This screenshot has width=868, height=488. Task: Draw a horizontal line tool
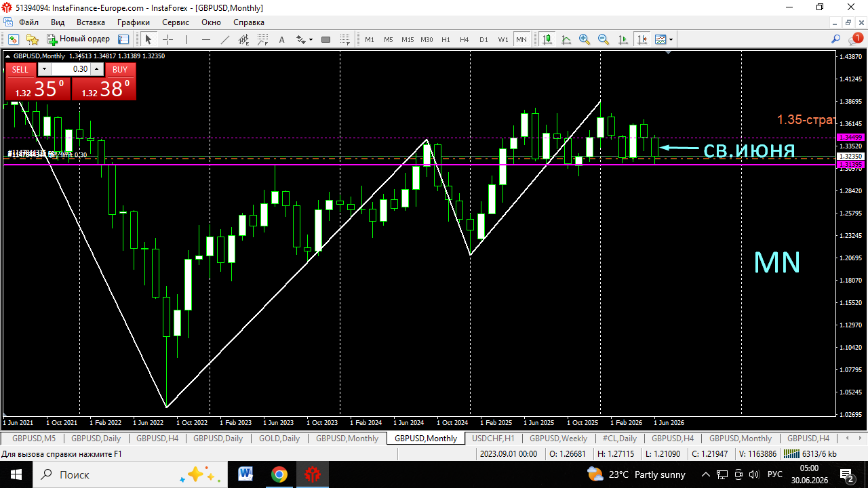pos(206,39)
